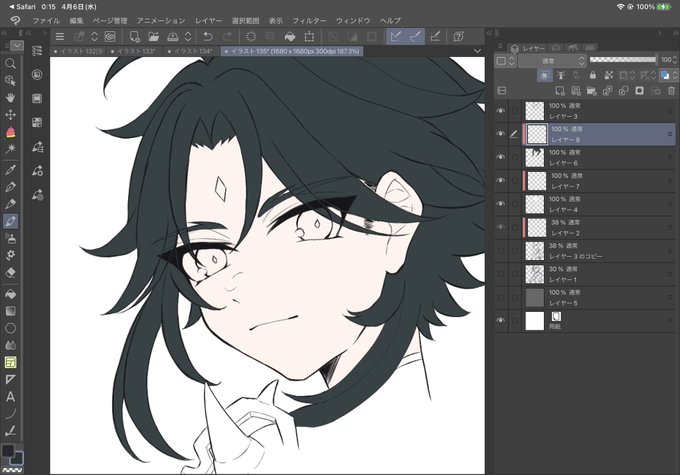Click the opacity 100 stepper arrows

click(x=675, y=60)
